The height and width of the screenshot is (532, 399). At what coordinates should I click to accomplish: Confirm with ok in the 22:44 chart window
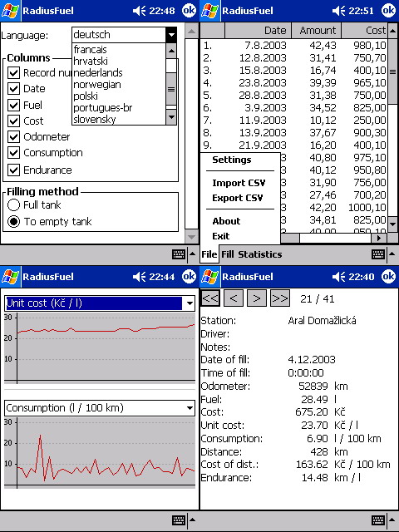tap(189, 277)
